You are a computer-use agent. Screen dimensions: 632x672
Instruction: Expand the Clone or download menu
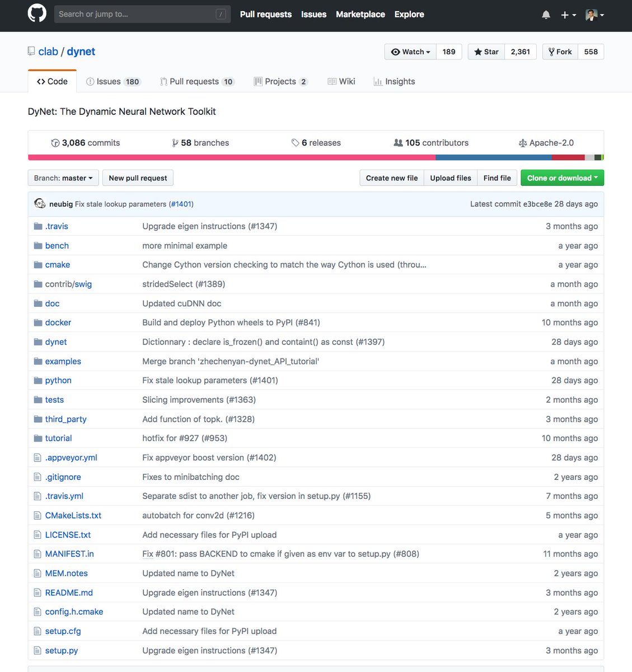562,178
